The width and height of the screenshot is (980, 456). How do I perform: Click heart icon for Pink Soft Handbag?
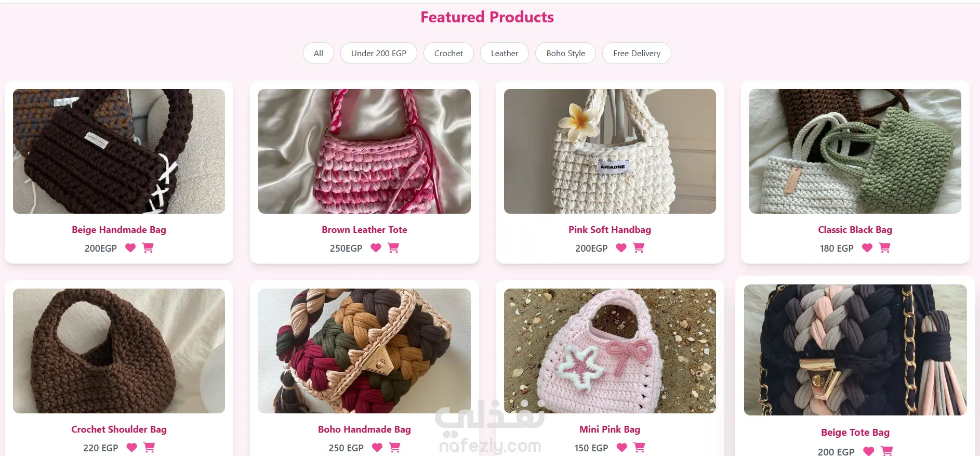pos(621,248)
